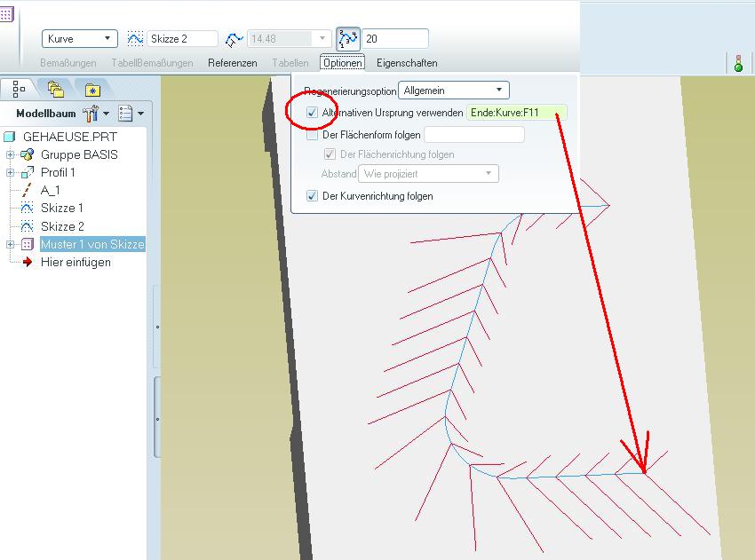The width and height of the screenshot is (755, 560).
Task: Select the member spacing icon
Action: click(234, 39)
